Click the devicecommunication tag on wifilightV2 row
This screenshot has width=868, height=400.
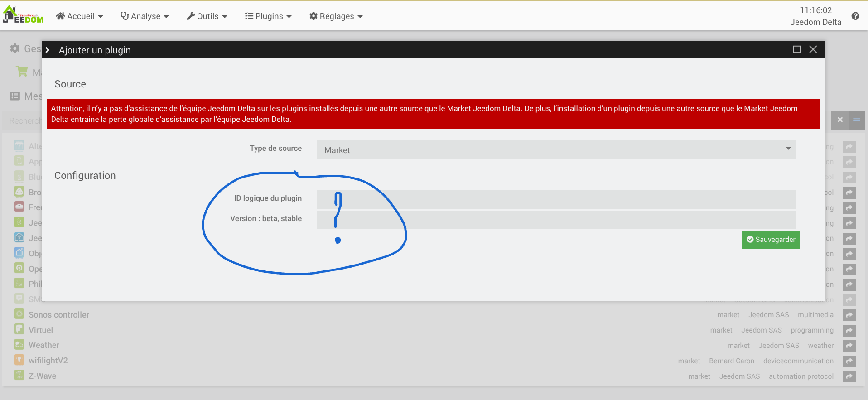798,361
